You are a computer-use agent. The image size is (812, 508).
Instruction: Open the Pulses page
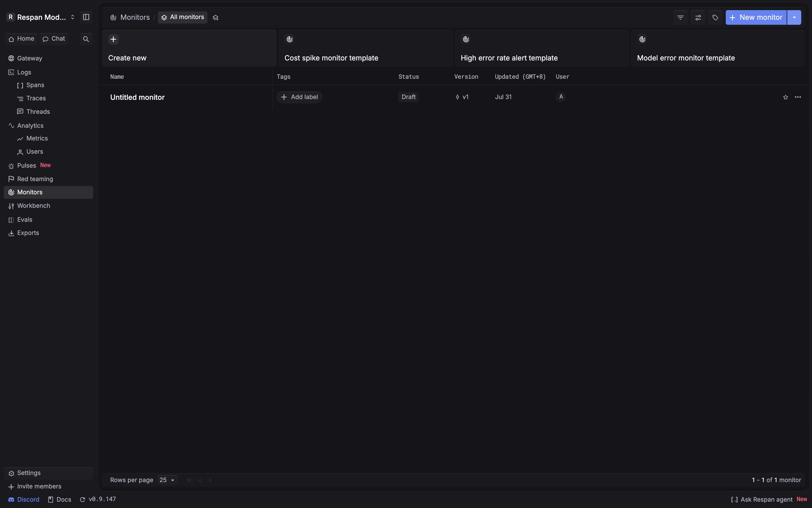pos(49,166)
